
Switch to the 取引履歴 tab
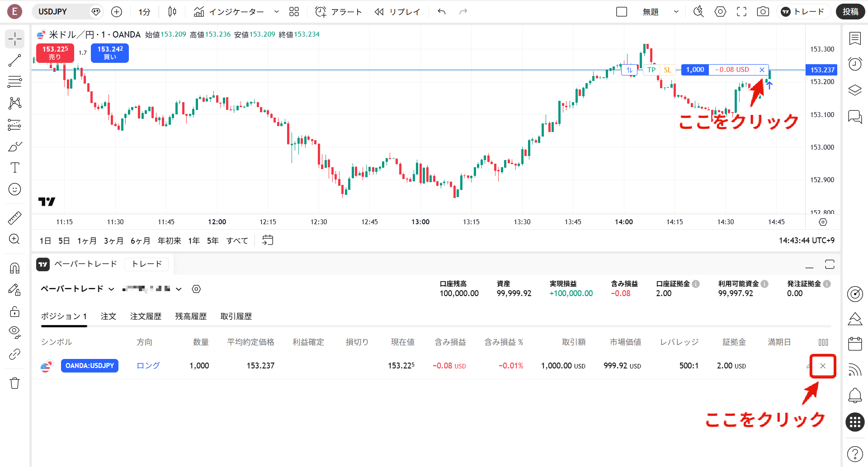(236, 316)
